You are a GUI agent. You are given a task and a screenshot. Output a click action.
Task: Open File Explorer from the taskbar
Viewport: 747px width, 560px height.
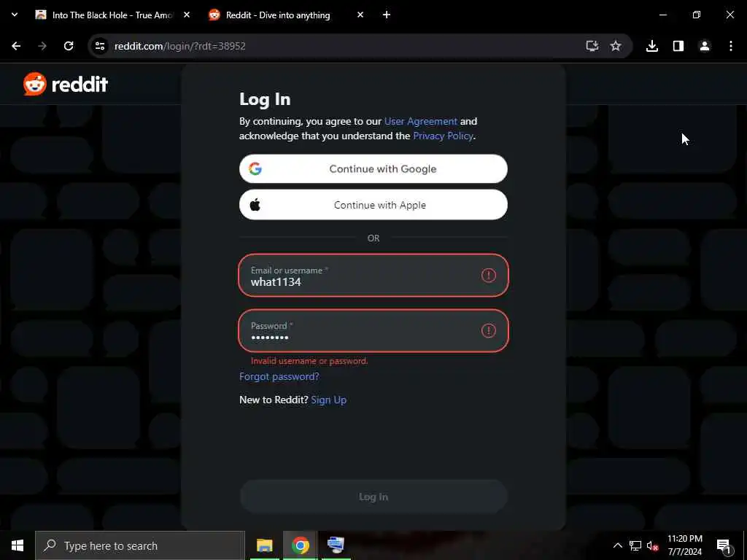coord(264,545)
